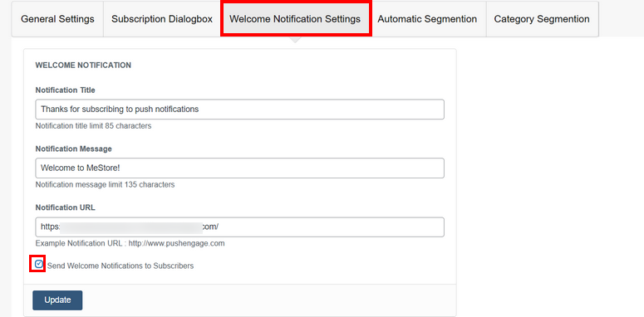Open the Automatic Segmention tab

tap(427, 19)
